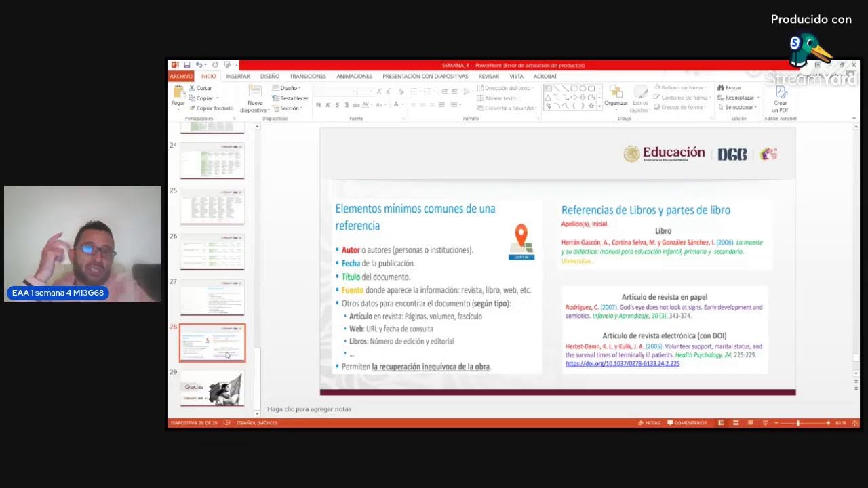This screenshot has height=488, width=868.
Task: Switch to PRESENTACIÓN CON DIAPOSITIVAS tab
Action: tap(425, 77)
